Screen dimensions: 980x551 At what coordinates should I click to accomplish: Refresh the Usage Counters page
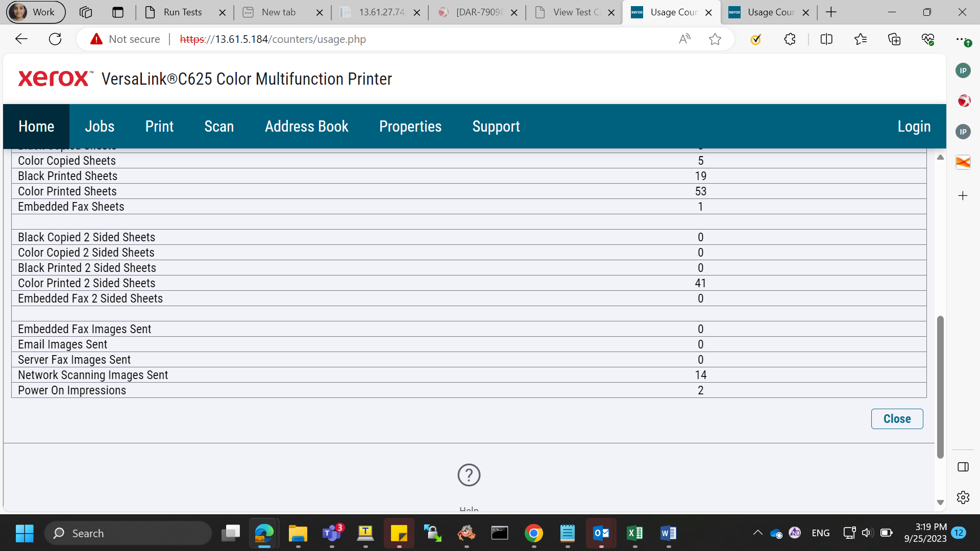point(55,39)
